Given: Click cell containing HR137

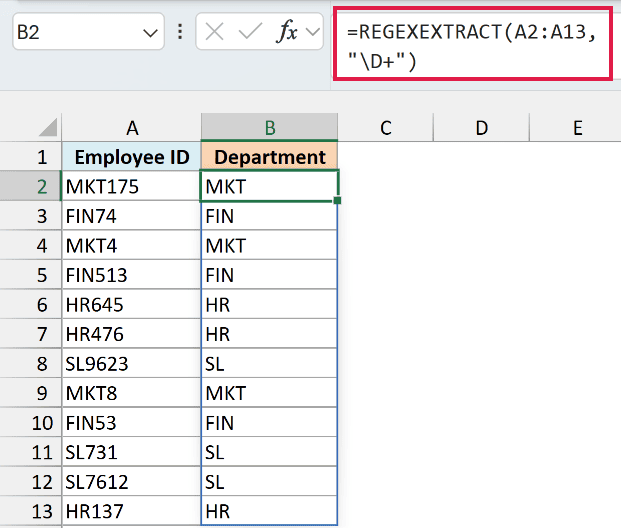Looking at the screenshot, I should (131, 511).
